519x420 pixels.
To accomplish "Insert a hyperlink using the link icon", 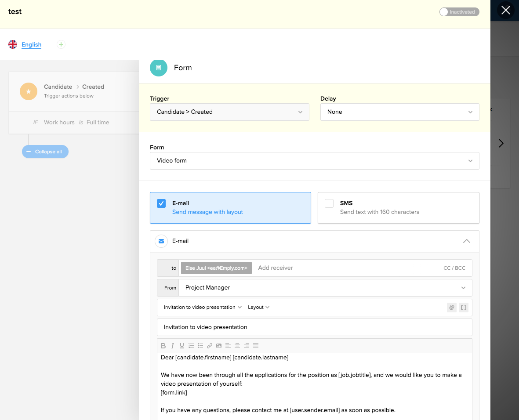I will pyautogui.click(x=210, y=346).
